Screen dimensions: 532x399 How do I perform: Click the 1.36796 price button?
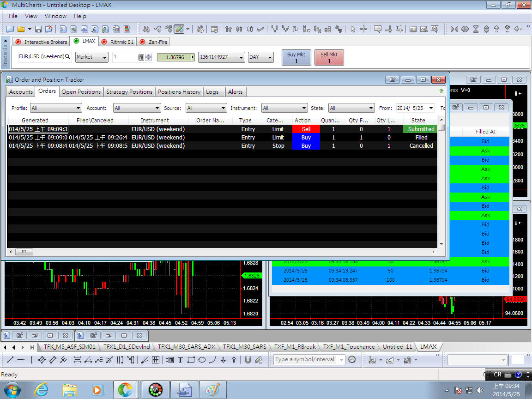(x=176, y=57)
